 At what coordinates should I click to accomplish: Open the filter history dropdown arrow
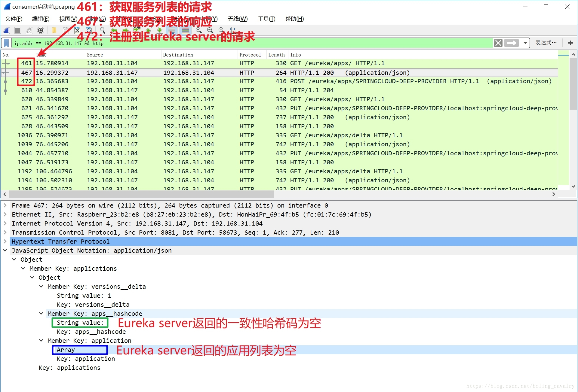[x=525, y=43]
